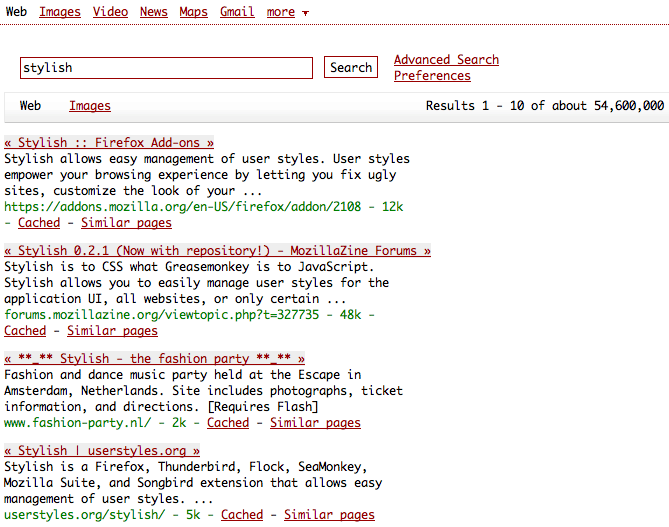Viewport: 669px width, 527px height.
Task: Click snippet 'Stylish is to CSS what Greasemonkey'
Action: (x=126, y=267)
